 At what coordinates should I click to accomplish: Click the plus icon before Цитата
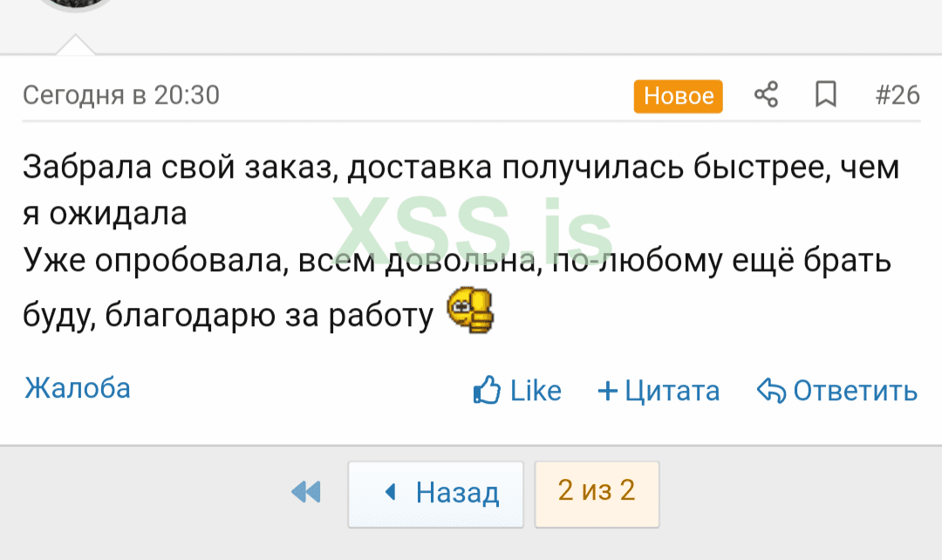[x=607, y=391]
